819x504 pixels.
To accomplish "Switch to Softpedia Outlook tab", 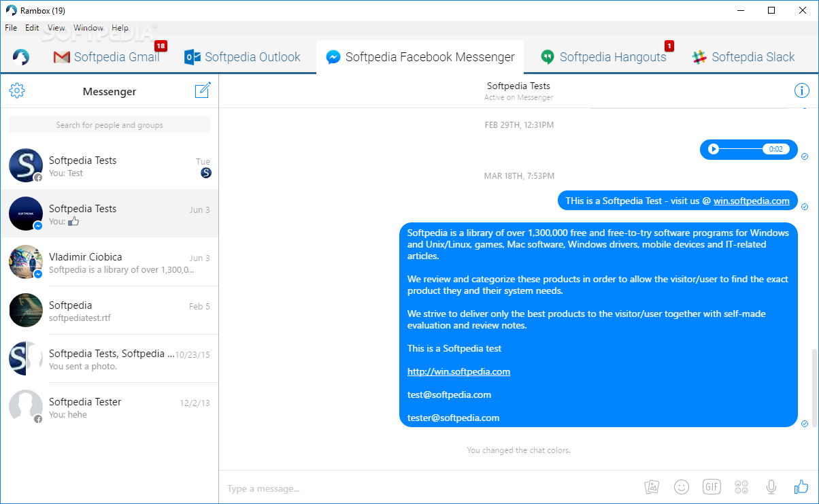I will [x=243, y=57].
